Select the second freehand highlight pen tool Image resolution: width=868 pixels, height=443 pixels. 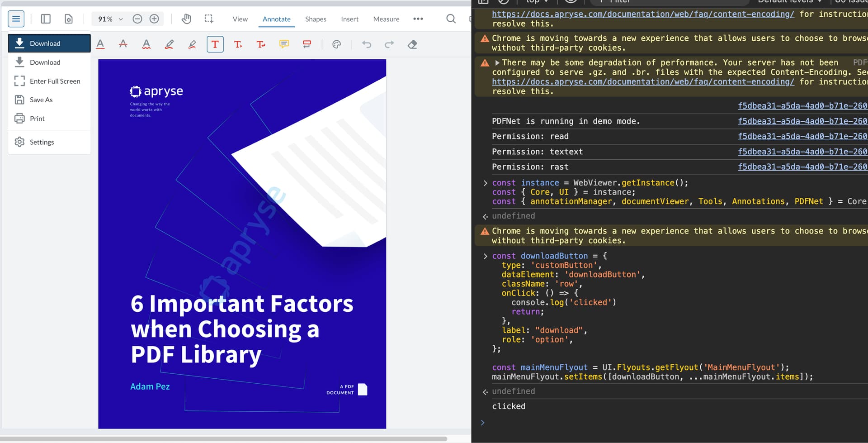(192, 44)
